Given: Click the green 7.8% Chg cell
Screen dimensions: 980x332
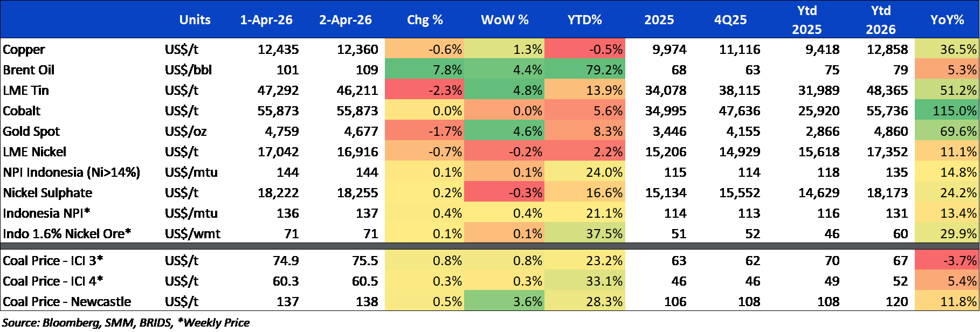Looking at the screenshot, I should (x=425, y=70).
